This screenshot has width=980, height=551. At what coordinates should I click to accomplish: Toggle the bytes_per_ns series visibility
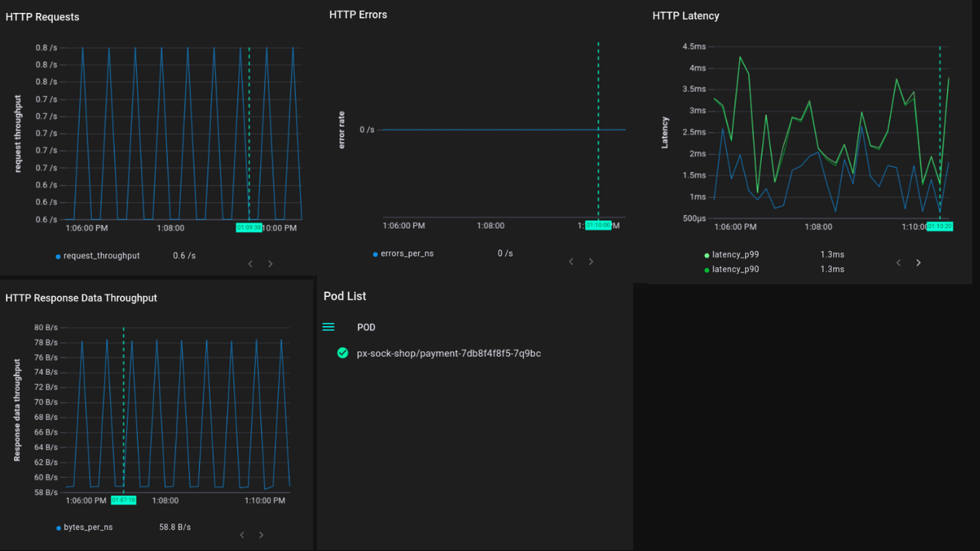click(87, 527)
